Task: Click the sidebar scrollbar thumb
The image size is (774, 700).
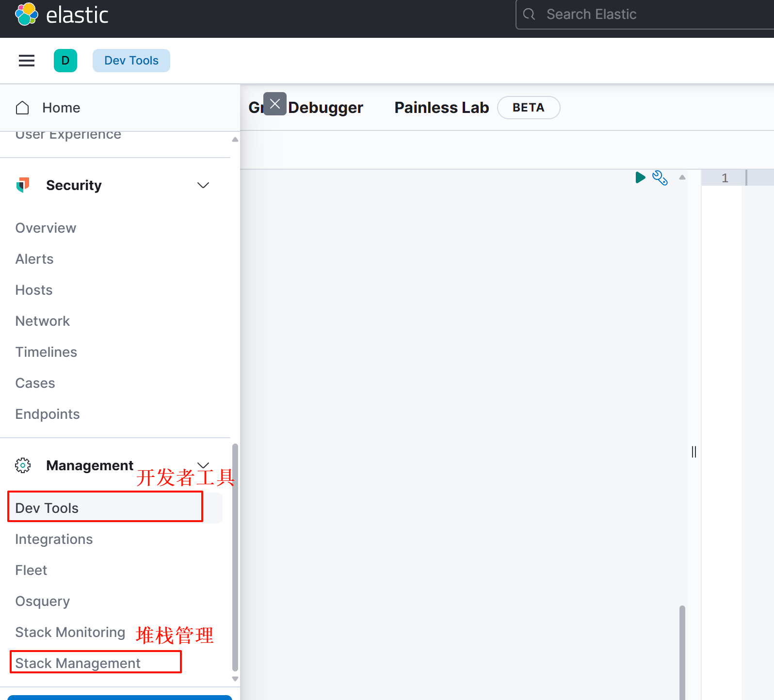Action: coord(235,557)
